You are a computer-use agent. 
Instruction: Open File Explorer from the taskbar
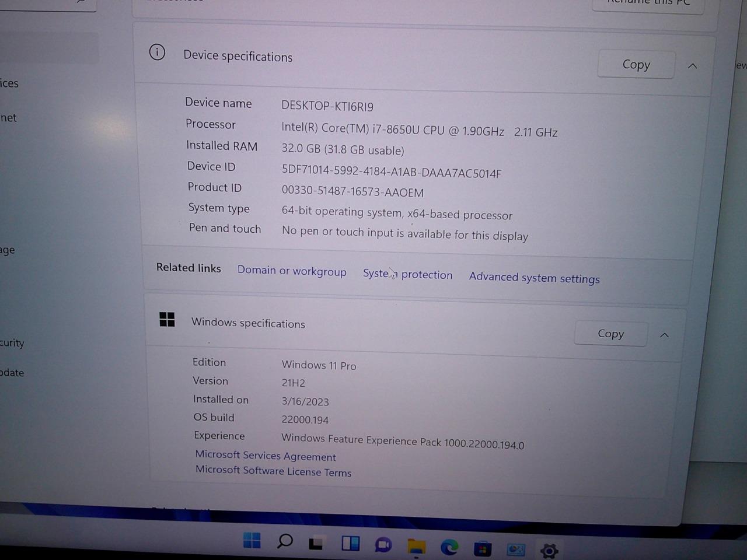point(416,546)
